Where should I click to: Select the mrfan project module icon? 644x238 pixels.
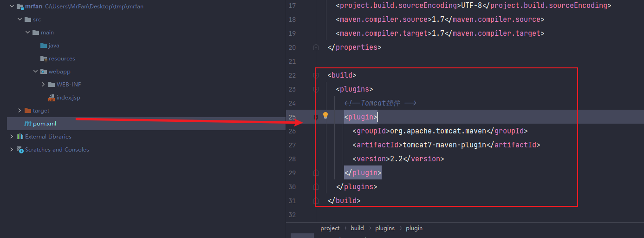click(20, 7)
